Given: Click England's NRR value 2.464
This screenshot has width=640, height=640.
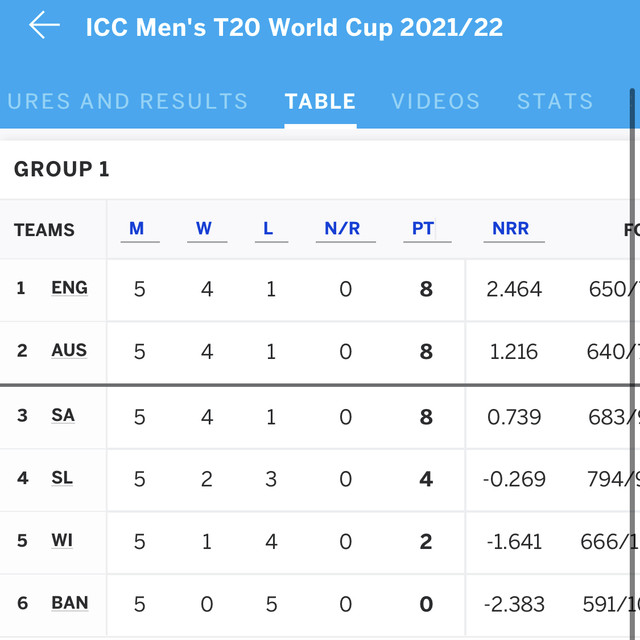Looking at the screenshot, I should [514, 289].
